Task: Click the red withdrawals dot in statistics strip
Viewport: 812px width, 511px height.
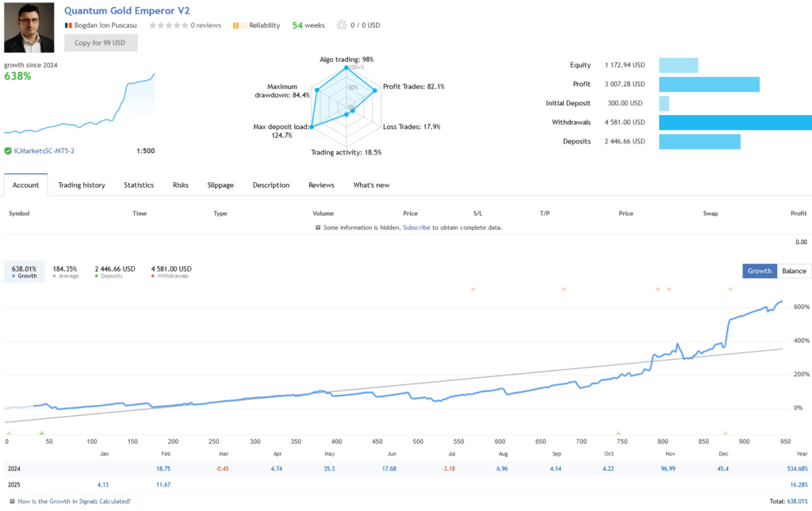Action: coord(152,275)
